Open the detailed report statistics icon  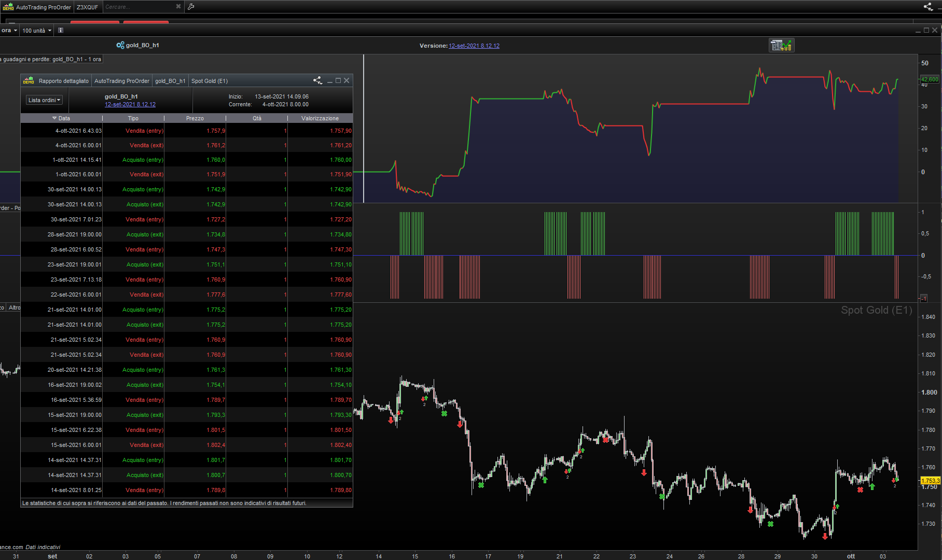(781, 46)
